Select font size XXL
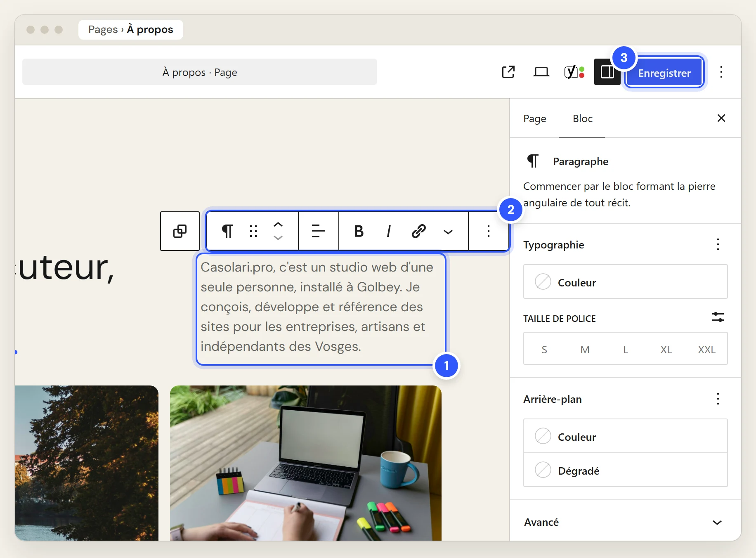Viewport: 756px width, 558px height. pyautogui.click(x=706, y=349)
